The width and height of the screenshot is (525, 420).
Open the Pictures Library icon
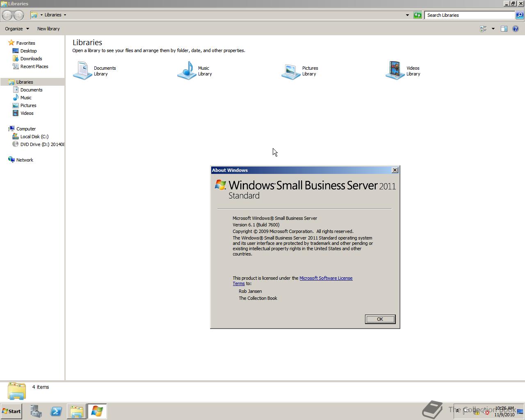(291, 71)
